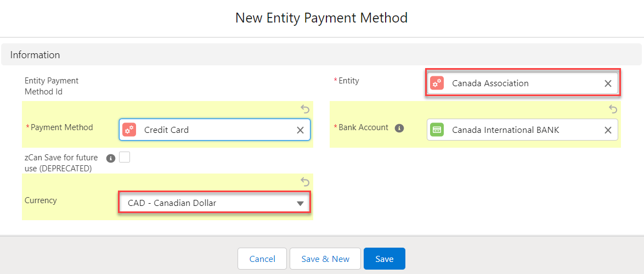Click the Save & New button
The image size is (644, 274).
coord(325,259)
